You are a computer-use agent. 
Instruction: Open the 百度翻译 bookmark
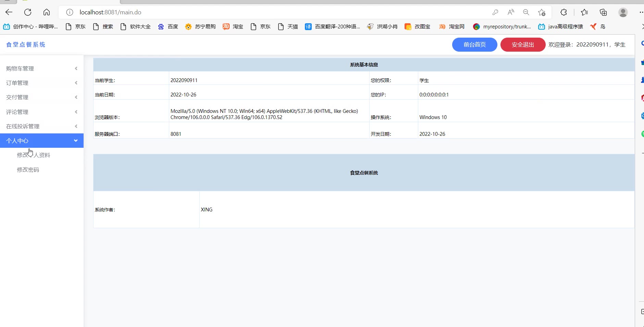(333, 27)
